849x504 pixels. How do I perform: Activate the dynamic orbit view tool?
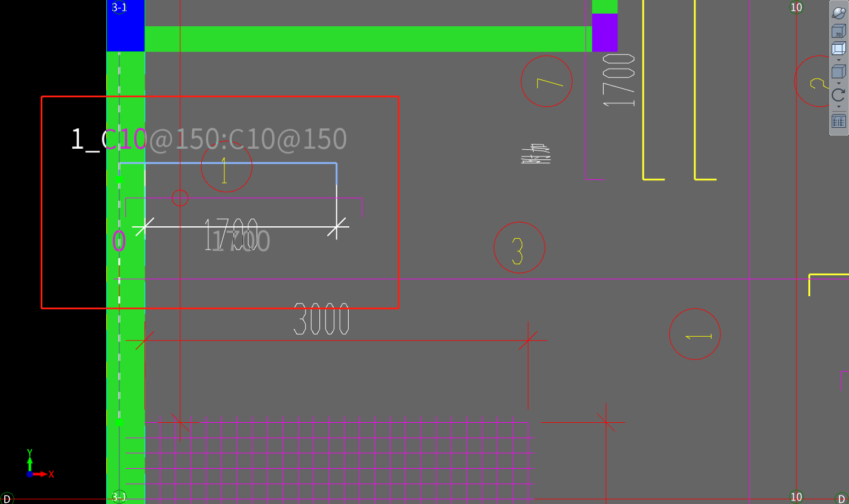838,13
